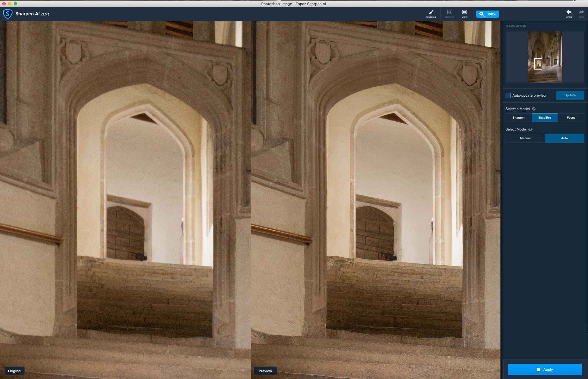Click the Navigator thumbnail image

coord(545,57)
